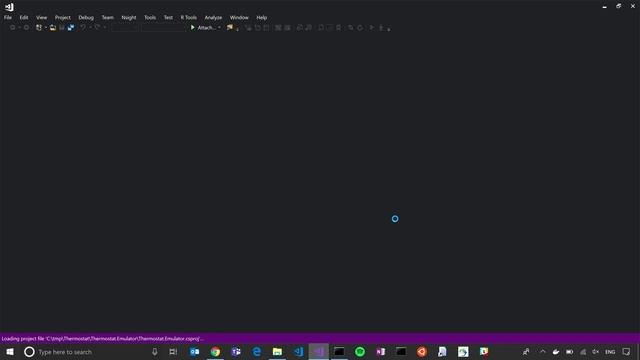The image size is (640, 360).
Task: Open the View menu
Action: click(41, 18)
